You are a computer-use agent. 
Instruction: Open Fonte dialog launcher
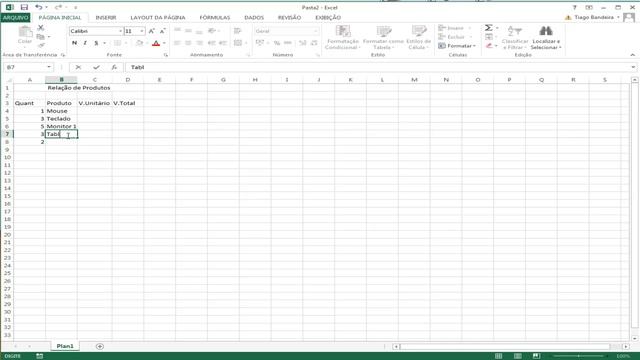[166, 55]
